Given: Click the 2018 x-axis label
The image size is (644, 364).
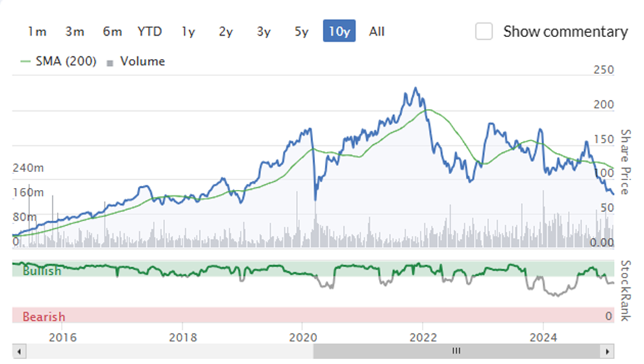Looking at the screenshot, I should (183, 338).
